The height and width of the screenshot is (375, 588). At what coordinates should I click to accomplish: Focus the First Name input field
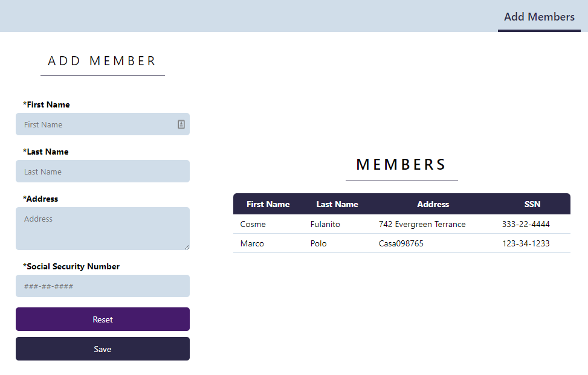(x=97, y=124)
